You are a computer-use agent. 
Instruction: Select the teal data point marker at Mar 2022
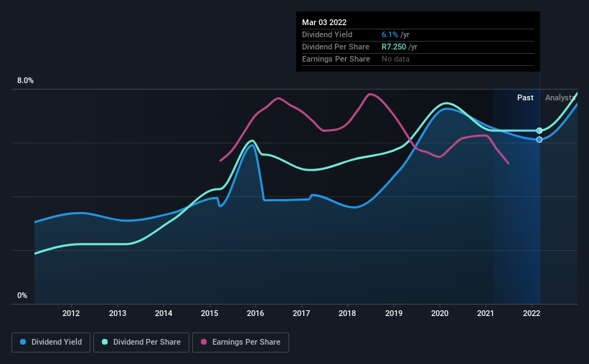click(x=539, y=130)
